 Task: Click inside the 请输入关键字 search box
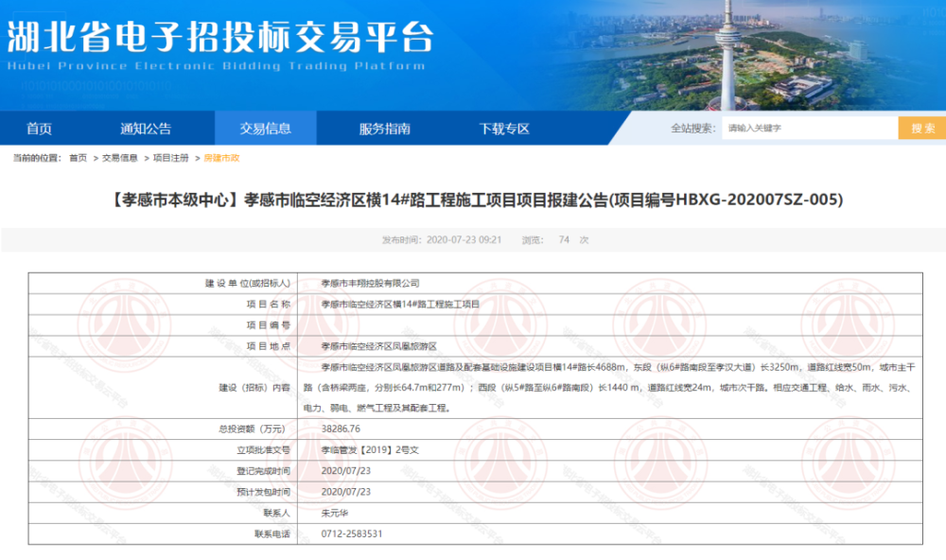[809, 126]
